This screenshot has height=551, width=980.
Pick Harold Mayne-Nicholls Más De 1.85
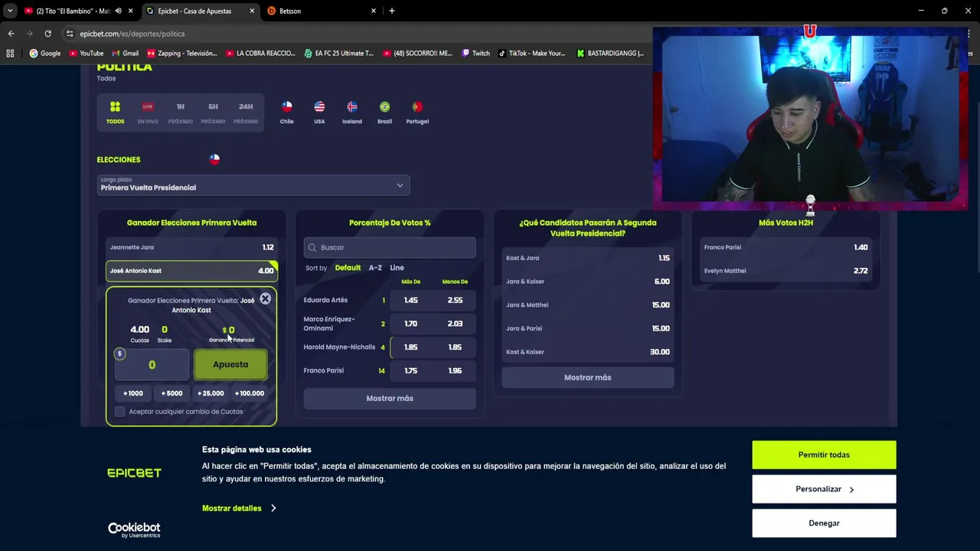[x=411, y=347]
